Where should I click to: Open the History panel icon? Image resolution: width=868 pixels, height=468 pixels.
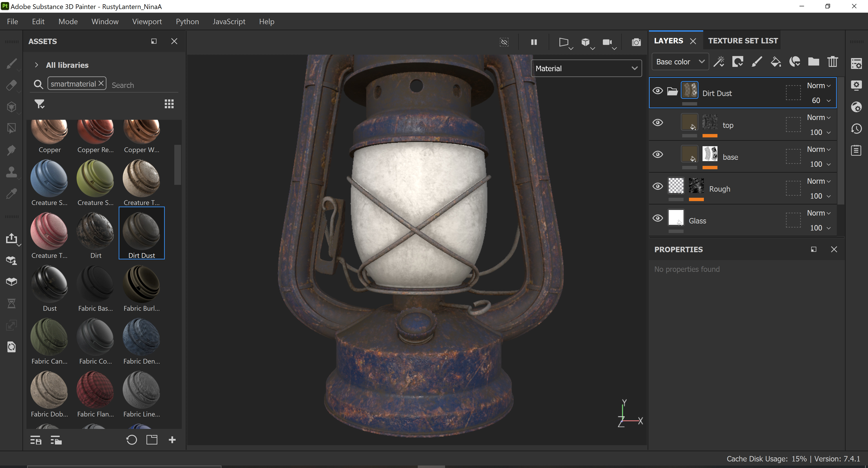click(x=856, y=128)
